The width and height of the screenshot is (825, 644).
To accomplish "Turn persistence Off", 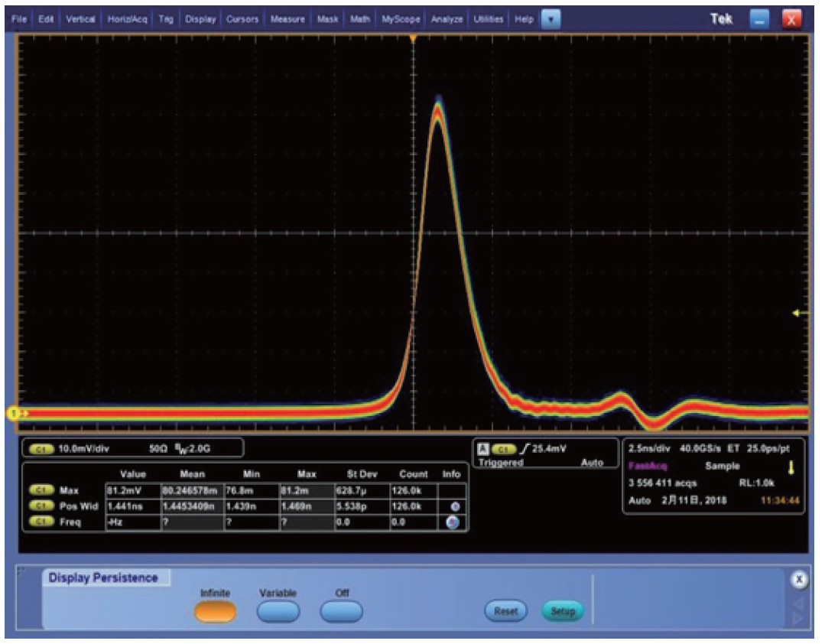I will (341, 611).
